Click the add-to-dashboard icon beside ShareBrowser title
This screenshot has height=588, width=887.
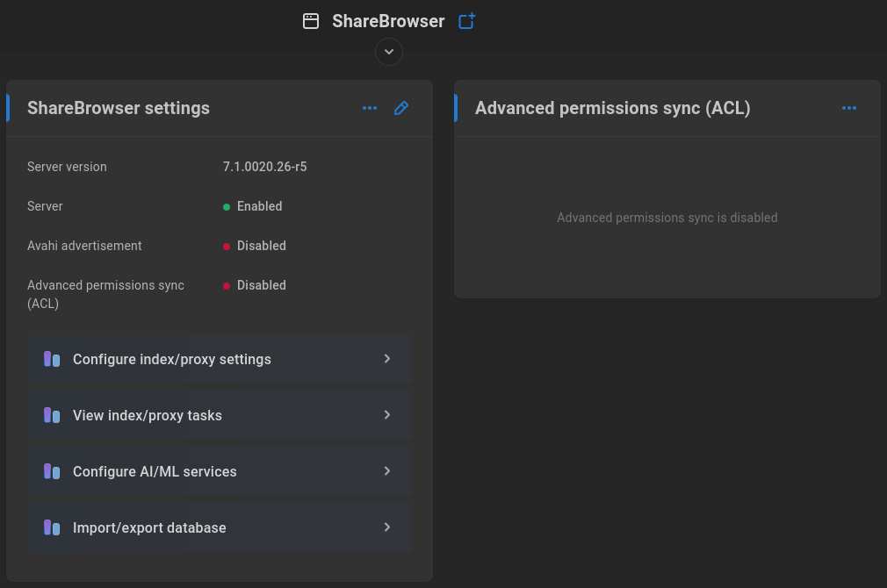click(466, 21)
